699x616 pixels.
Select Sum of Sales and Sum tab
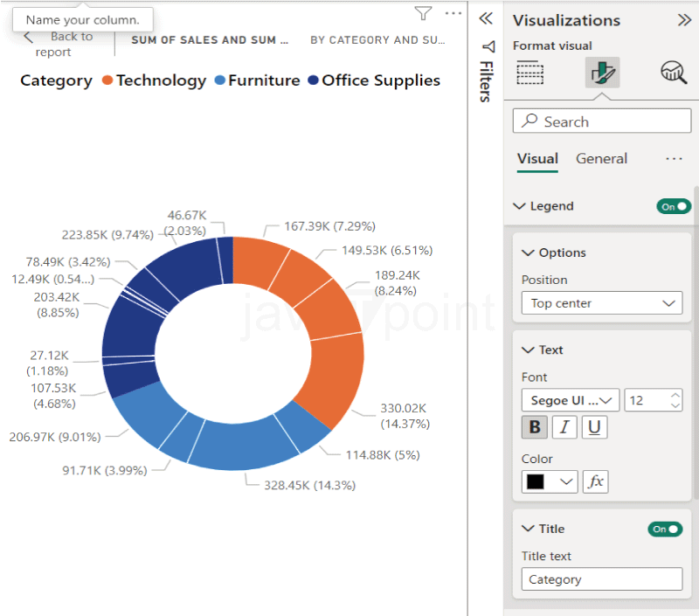pos(210,40)
